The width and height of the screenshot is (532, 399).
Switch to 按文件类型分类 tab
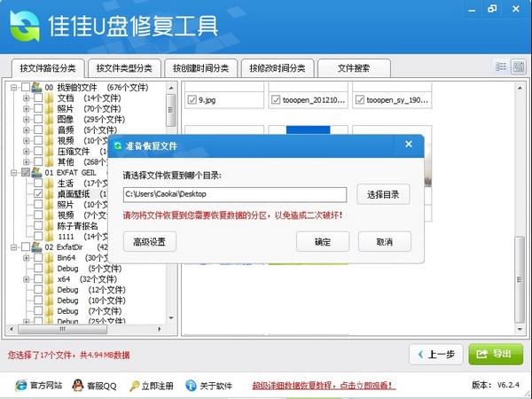click(x=124, y=68)
